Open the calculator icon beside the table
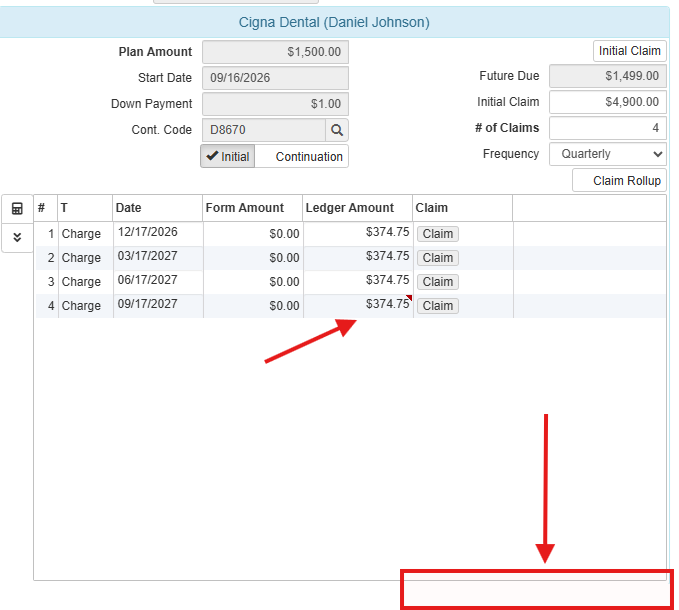Screen dimensions: 679x610 coord(17,209)
